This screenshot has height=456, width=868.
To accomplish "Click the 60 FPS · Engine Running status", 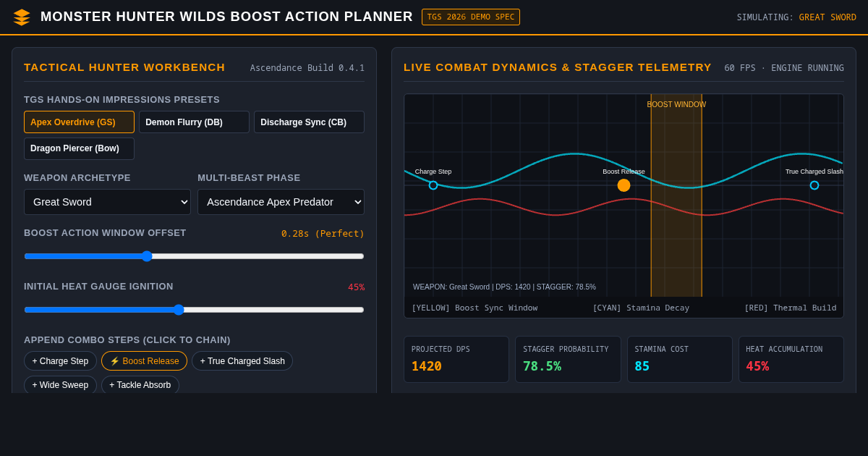I will tap(784, 68).
